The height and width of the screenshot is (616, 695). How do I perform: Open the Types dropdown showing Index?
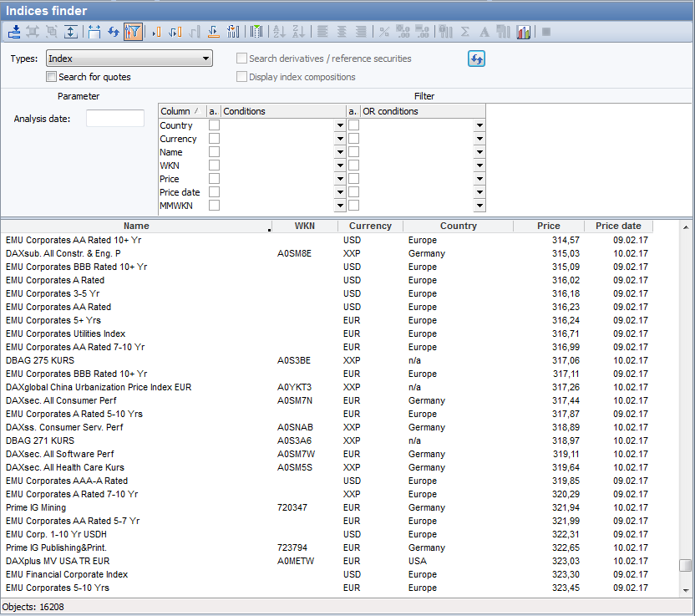pos(129,59)
